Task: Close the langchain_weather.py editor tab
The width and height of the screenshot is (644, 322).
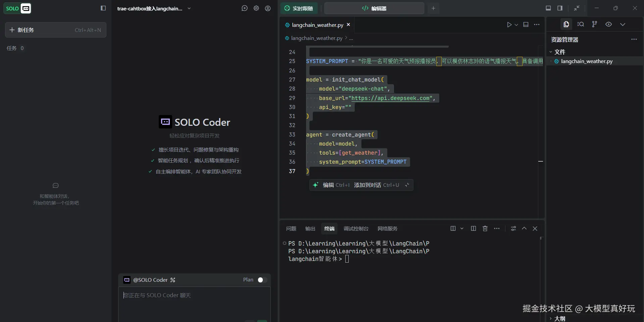Action: click(x=348, y=25)
